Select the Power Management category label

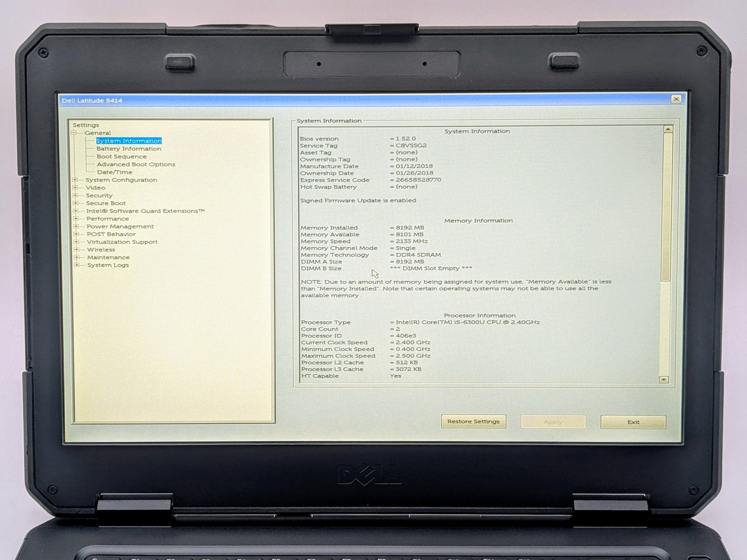coord(120,226)
